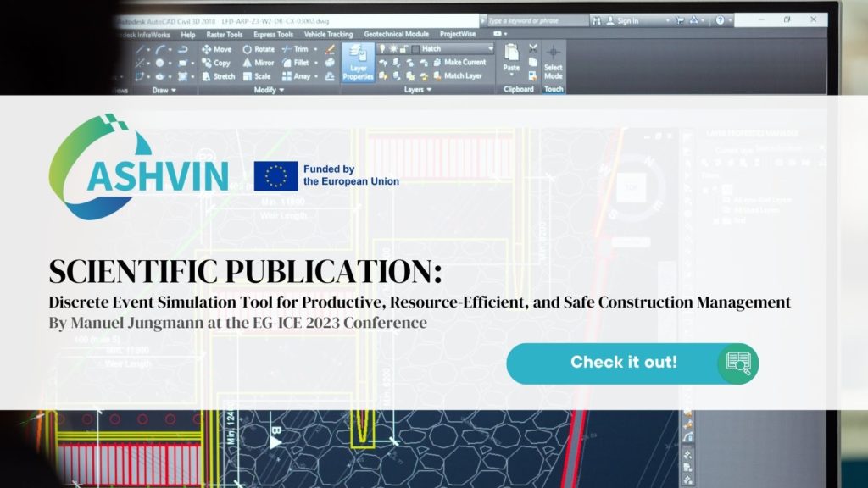Expand the Layers panel
The image size is (868, 488).
pos(417,90)
